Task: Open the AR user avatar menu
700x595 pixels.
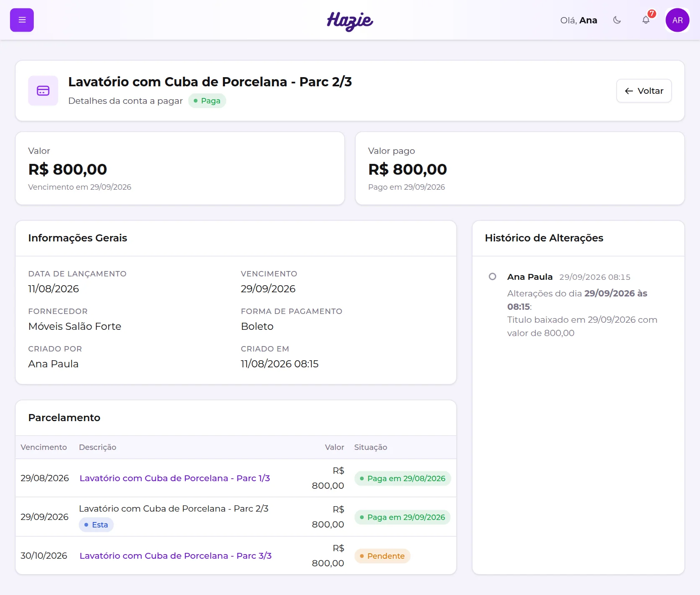Action: (677, 20)
